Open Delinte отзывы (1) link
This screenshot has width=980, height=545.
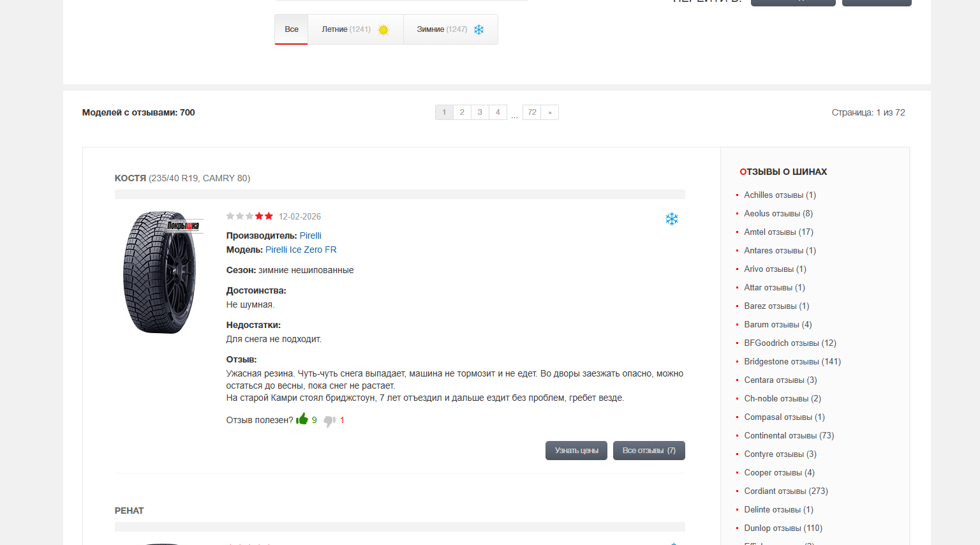click(778, 510)
